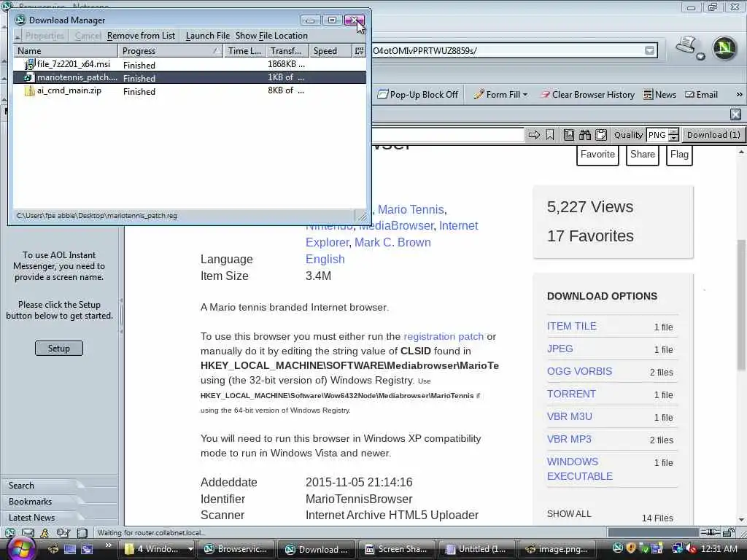Open the Windows Start orb
This screenshot has width=747, height=560.
[x=20, y=548]
